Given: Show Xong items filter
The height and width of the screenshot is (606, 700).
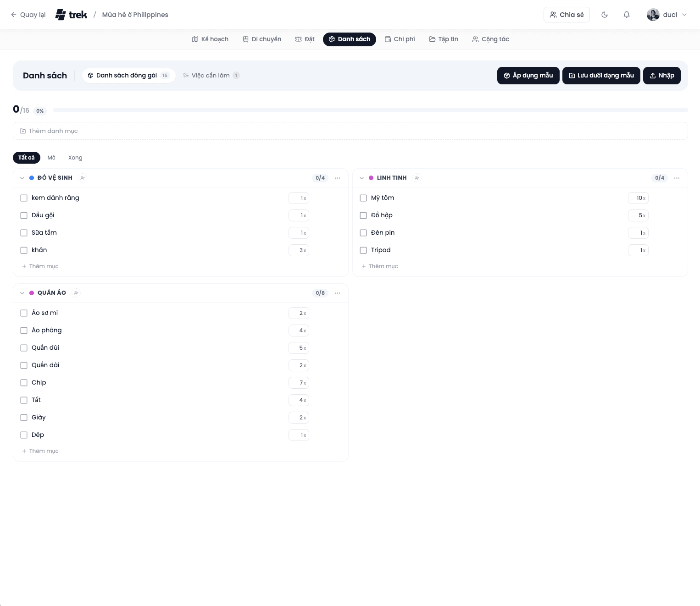Looking at the screenshot, I should 75,158.
